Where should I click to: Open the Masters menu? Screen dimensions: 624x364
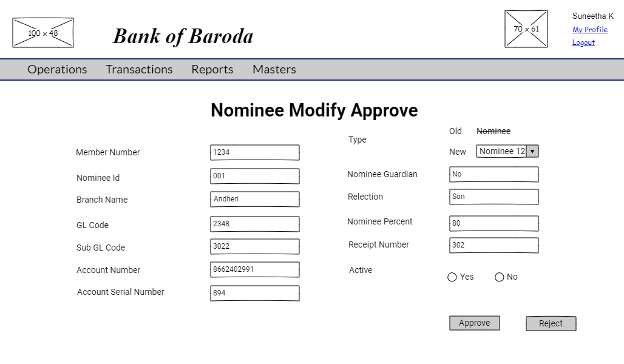click(274, 69)
